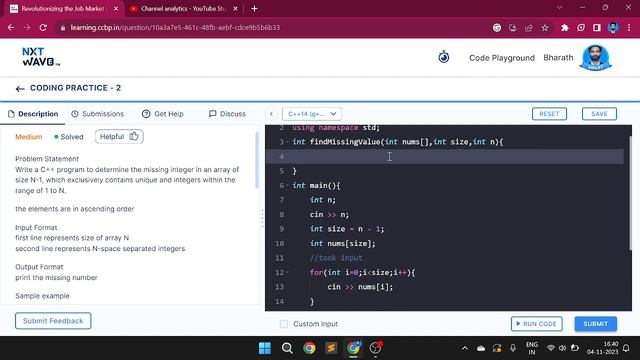
Task: Bookmark this page with the star icon
Action: tap(545, 28)
